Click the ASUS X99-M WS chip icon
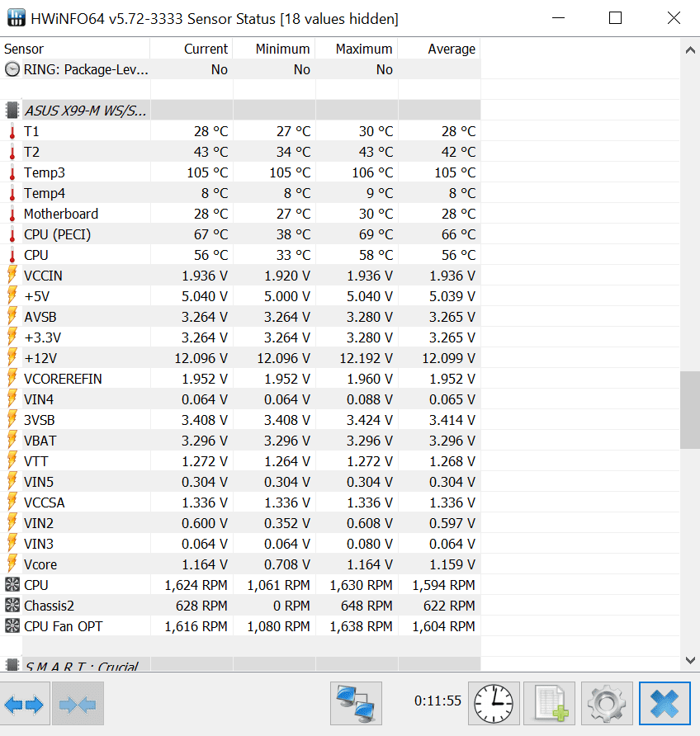The height and width of the screenshot is (736, 700). pyautogui.click(x=12, y=111)
